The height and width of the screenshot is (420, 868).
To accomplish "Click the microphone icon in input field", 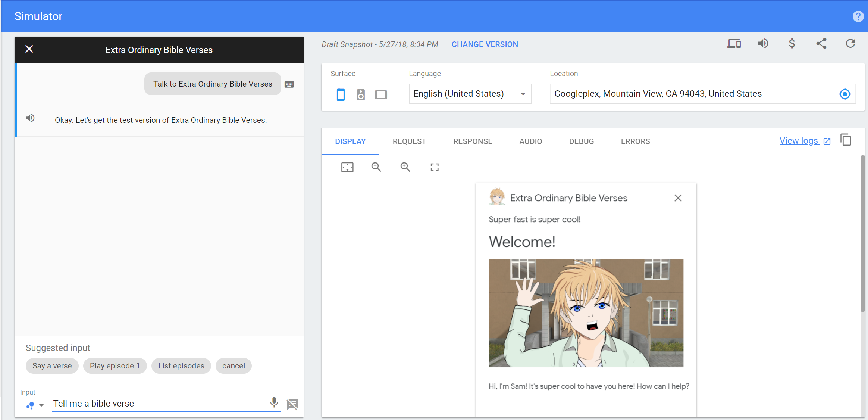I will tap(274, 402).
